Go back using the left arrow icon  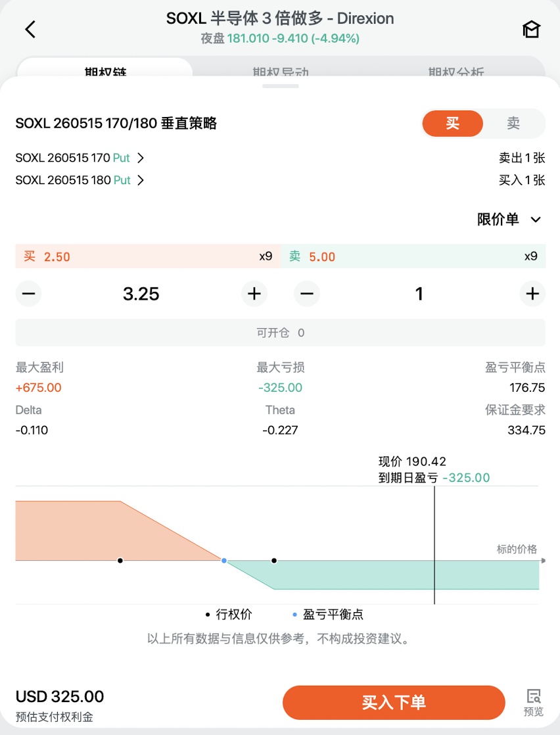[30, 30]
